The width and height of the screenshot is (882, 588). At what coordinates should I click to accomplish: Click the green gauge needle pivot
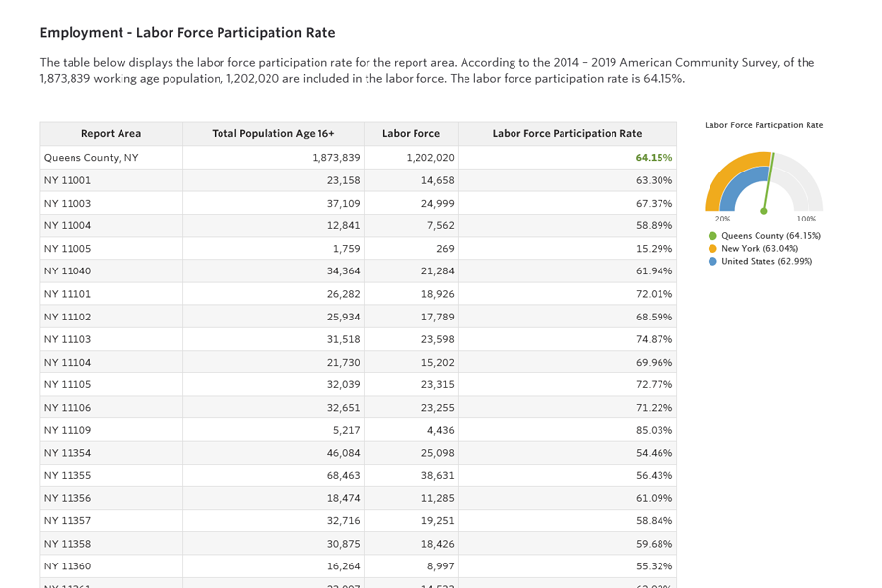[764, 211]
